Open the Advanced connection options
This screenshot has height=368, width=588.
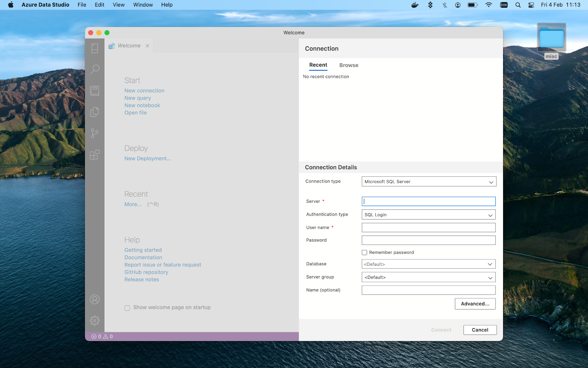pos(475,304)
